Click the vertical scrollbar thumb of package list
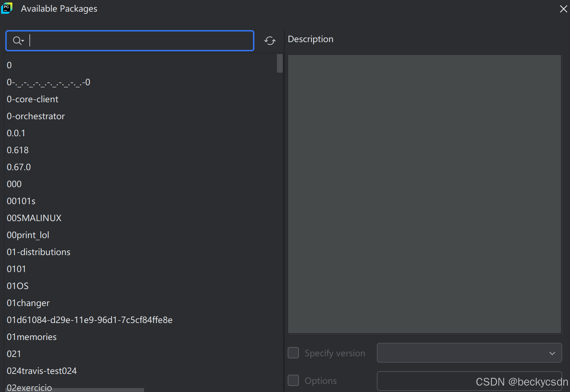 (280, 63)
